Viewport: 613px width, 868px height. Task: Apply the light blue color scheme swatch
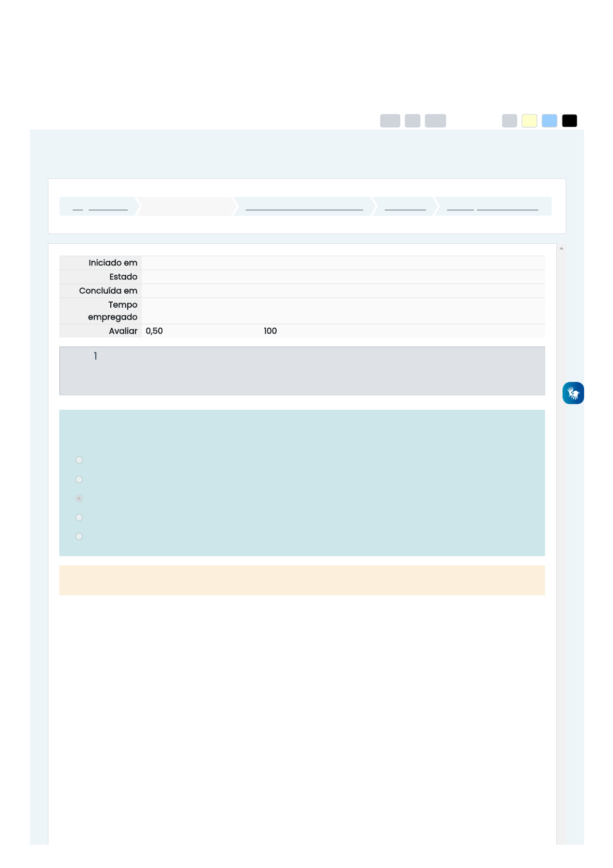tap(549, 121)
